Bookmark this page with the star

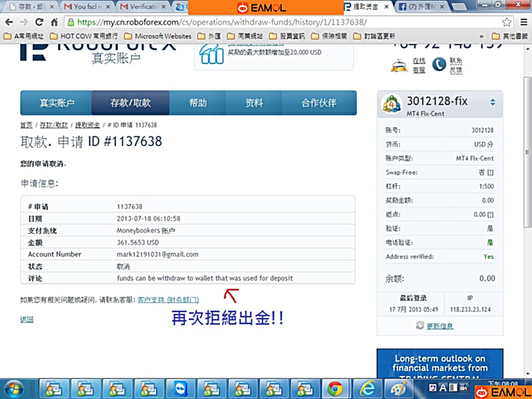pyautogui.click(x=507, y=22)
